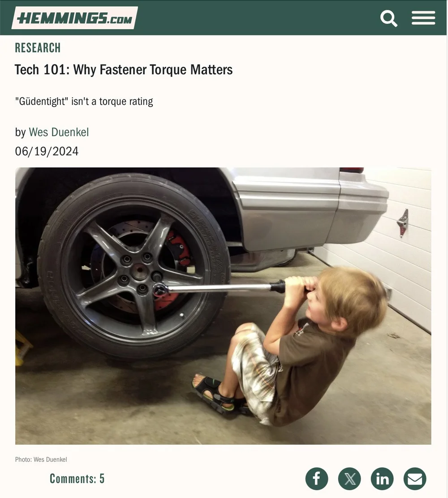Open the hamburger navigation menu
The image size is (448, 498).
point(423,18)
